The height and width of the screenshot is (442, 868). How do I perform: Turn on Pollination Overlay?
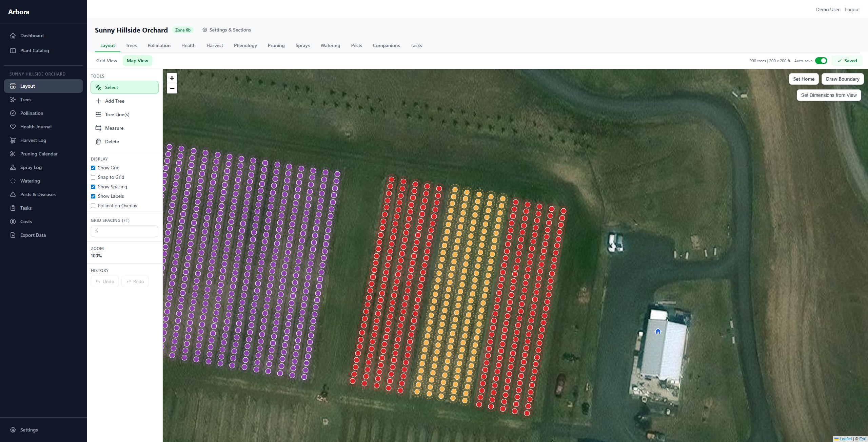(x=93, y=206)
